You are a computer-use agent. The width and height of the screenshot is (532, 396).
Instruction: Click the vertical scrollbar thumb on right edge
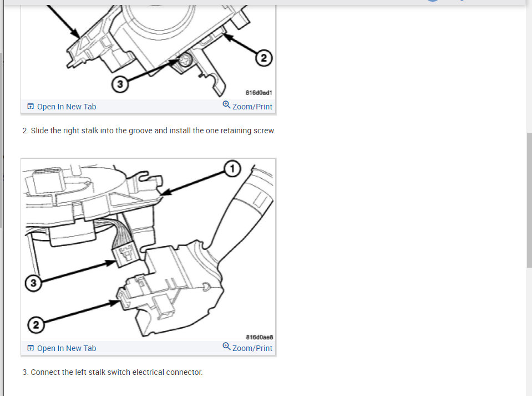coord(529,200)
